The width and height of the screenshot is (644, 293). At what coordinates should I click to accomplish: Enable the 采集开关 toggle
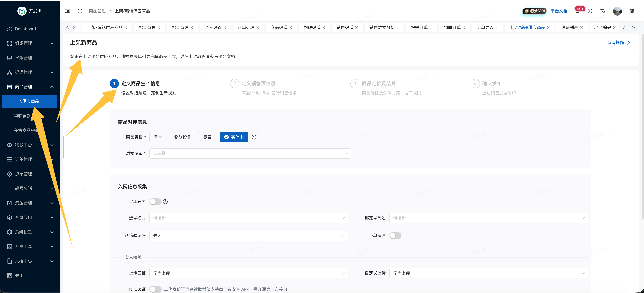click(155, 202)
